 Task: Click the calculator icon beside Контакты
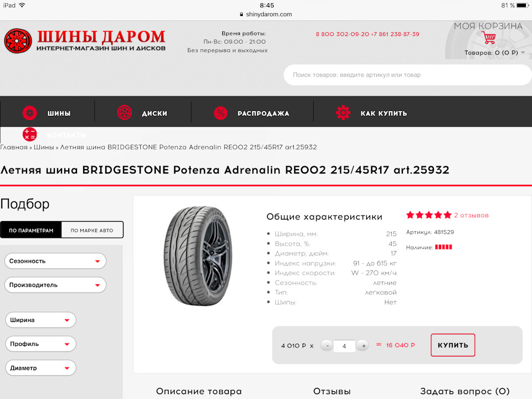click(x=29, y=134)
